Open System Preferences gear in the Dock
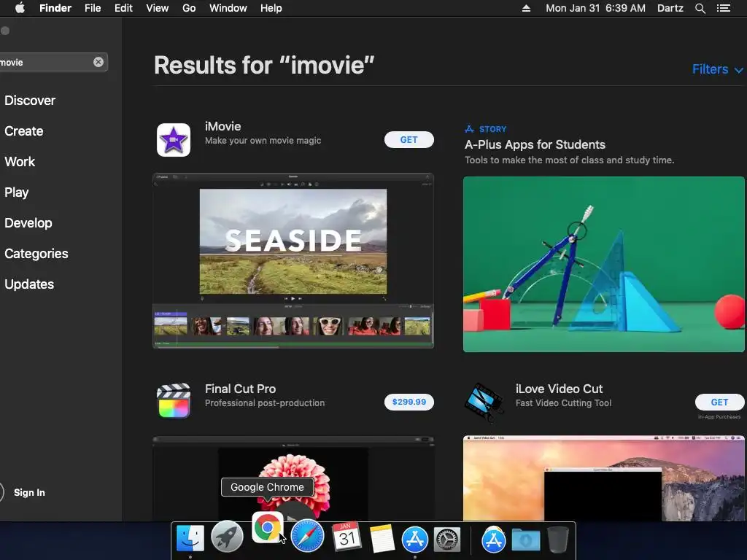The height and width of the screenshot is (560, 747). (446, 540)
